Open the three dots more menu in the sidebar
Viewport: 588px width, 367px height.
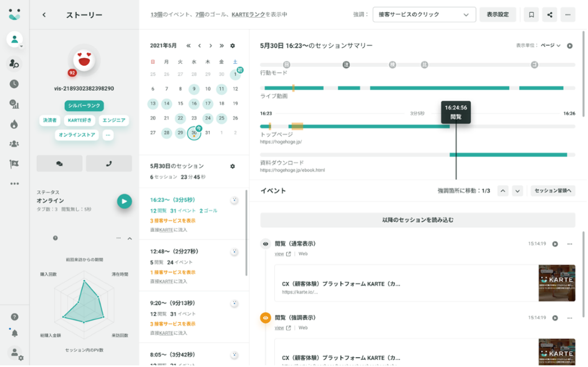(x=14, y=184)
